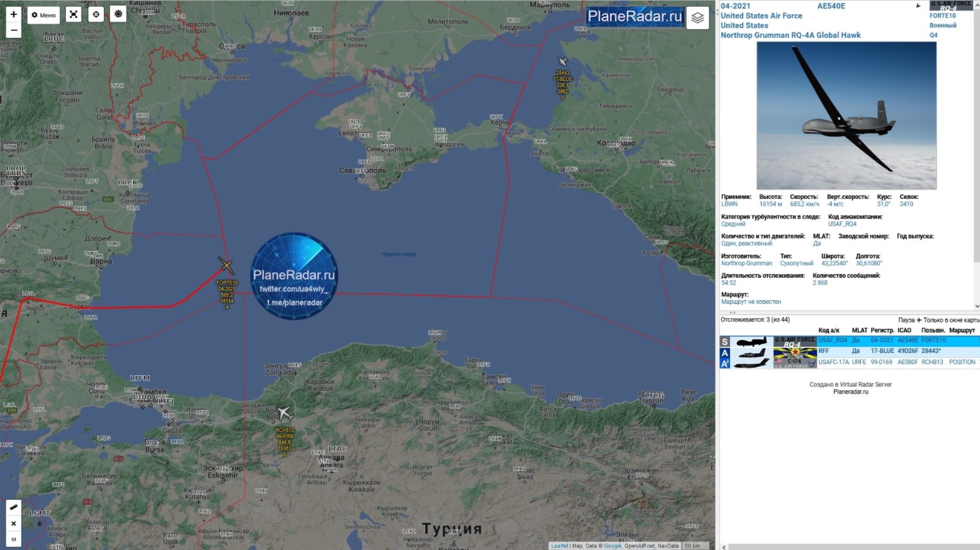This screenshot has height=550, width=980.
Task: Sort list by Код а/к column
Action: coord(829,331)
